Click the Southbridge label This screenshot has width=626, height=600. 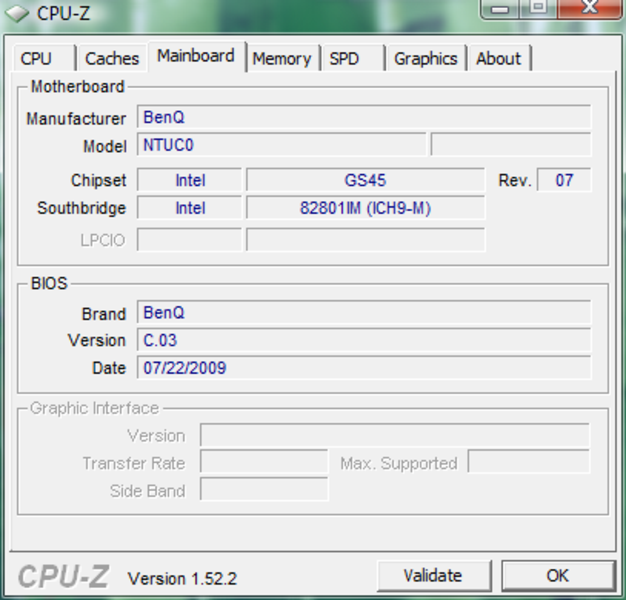(81, 208)
